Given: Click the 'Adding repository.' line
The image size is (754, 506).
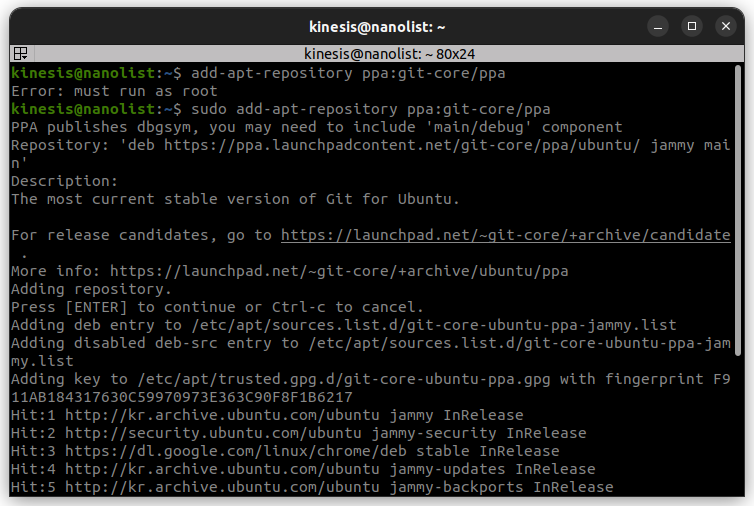Looking at the screenshot, I should click(91, 289).
